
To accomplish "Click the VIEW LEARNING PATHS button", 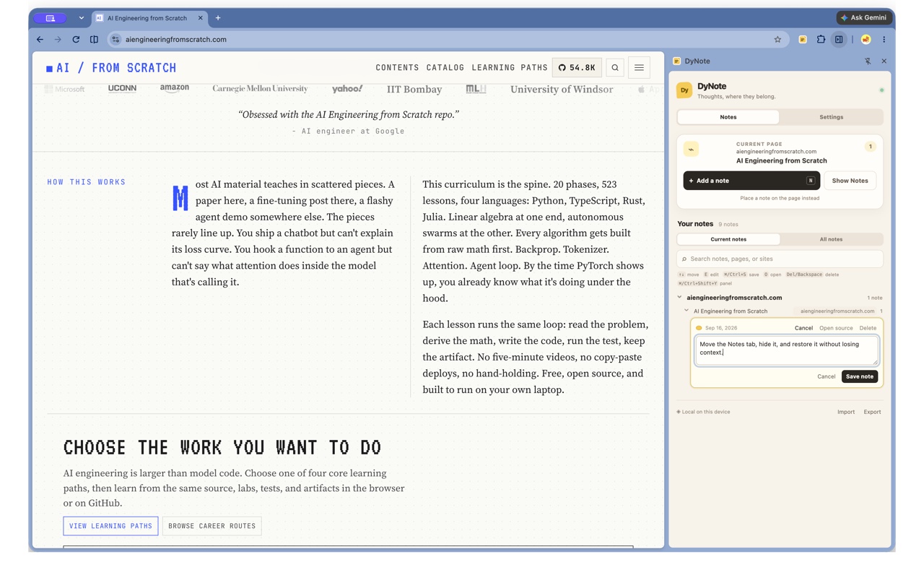I will point(110,526).
